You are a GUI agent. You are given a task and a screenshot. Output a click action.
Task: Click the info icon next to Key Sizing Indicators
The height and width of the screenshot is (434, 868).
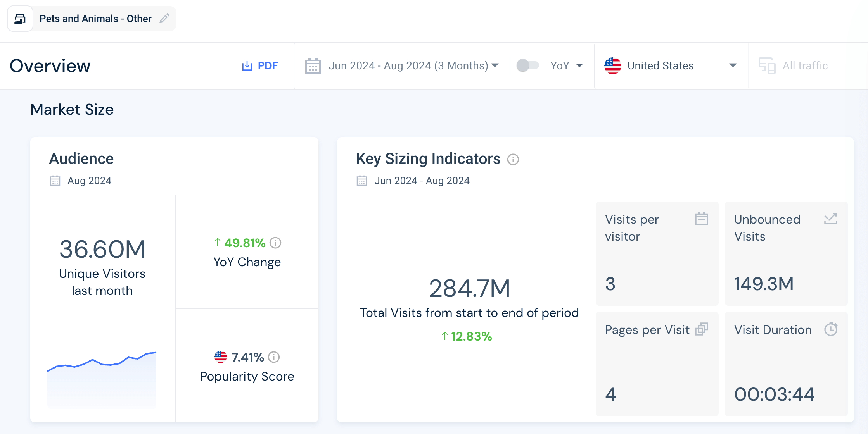coord(513,159)
